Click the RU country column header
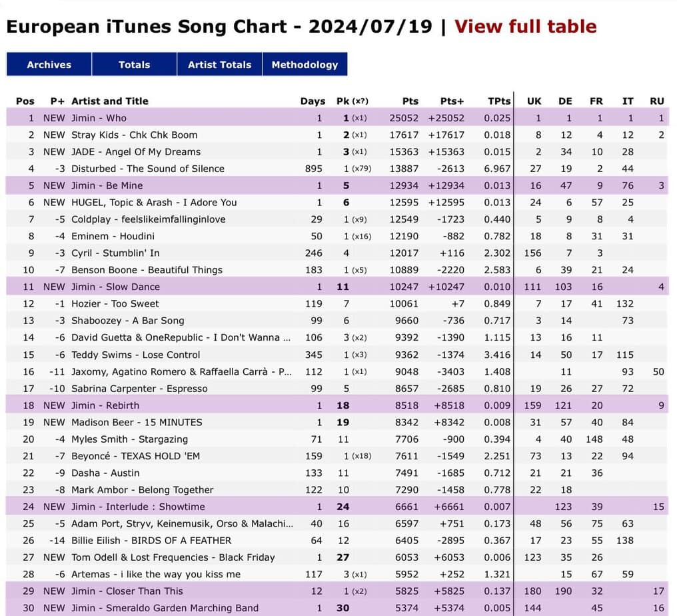The width and height of the screenshot is (677, 616). coord(657,101)
